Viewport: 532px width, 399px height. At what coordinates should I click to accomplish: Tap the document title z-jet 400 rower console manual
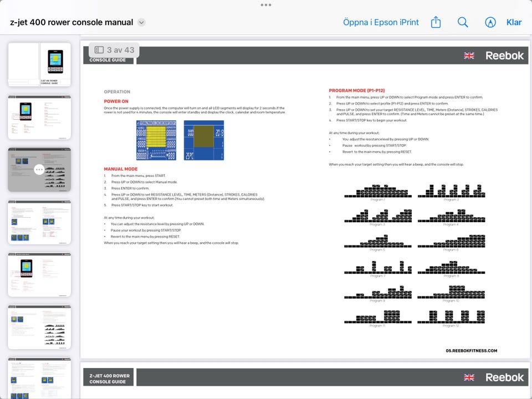[x=71, y=23]
